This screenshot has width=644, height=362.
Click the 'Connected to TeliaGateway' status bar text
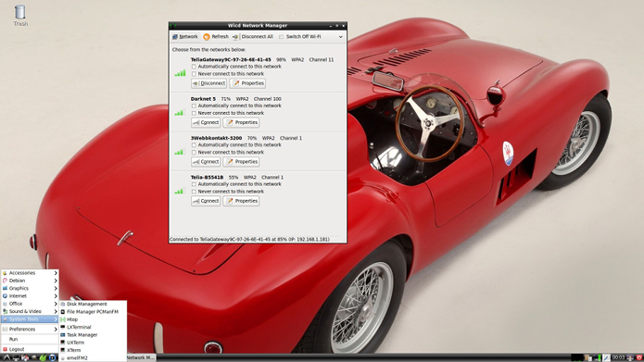(x=249, y=239)
